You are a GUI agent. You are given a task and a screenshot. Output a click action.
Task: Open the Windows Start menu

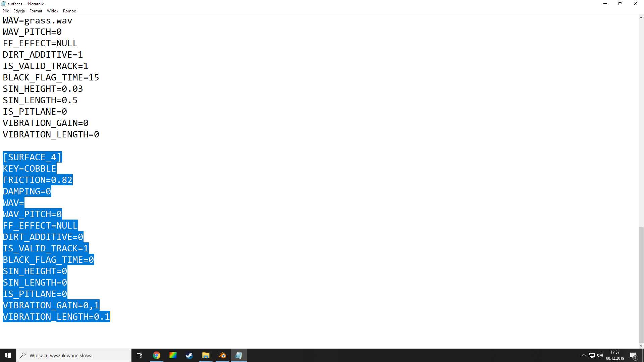(x=8, y=355)
